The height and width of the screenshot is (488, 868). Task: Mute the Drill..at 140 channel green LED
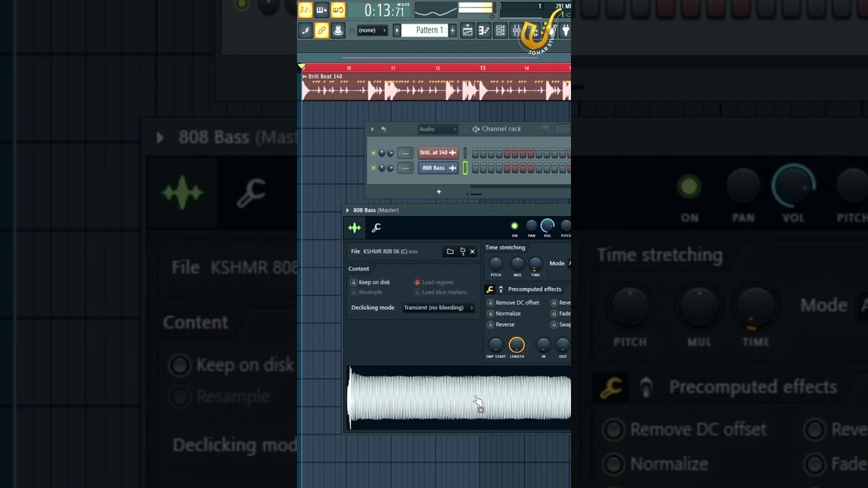374,152
